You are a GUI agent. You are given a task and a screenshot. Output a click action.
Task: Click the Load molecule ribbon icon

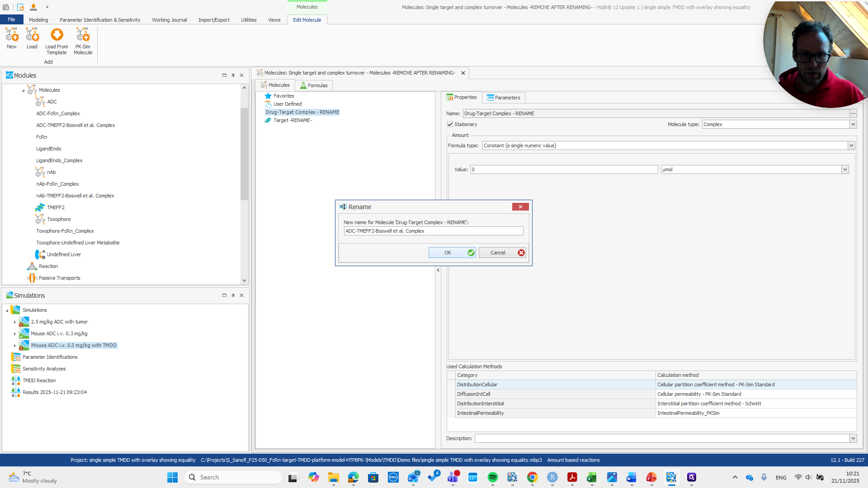click(x=32, y=35)
